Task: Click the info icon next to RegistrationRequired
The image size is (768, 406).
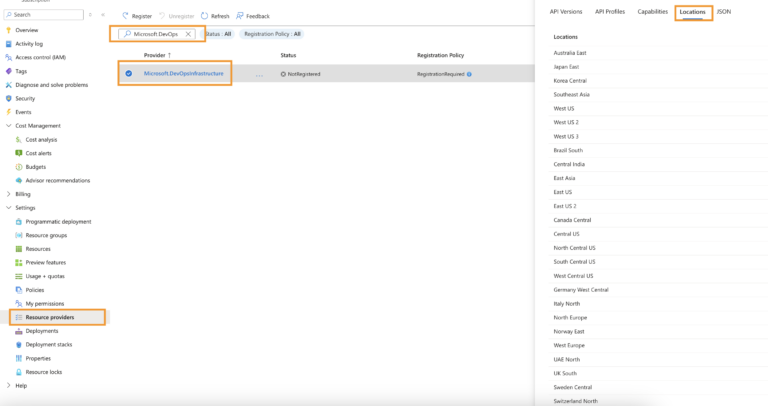Action: tap(469, 74)
